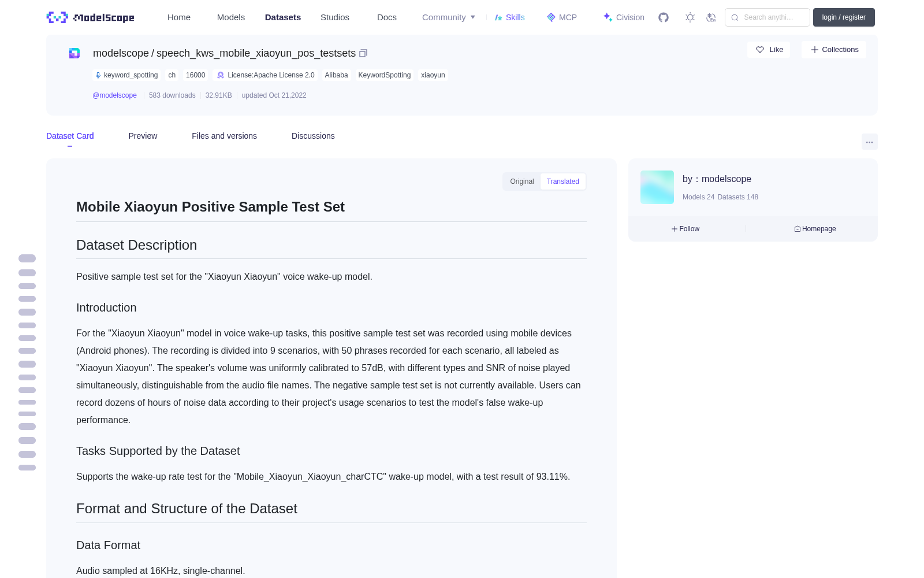The height and width of the screenshot is (578, 924).
Task: Expand the Community dropdown menu
Action: [449, 17]
